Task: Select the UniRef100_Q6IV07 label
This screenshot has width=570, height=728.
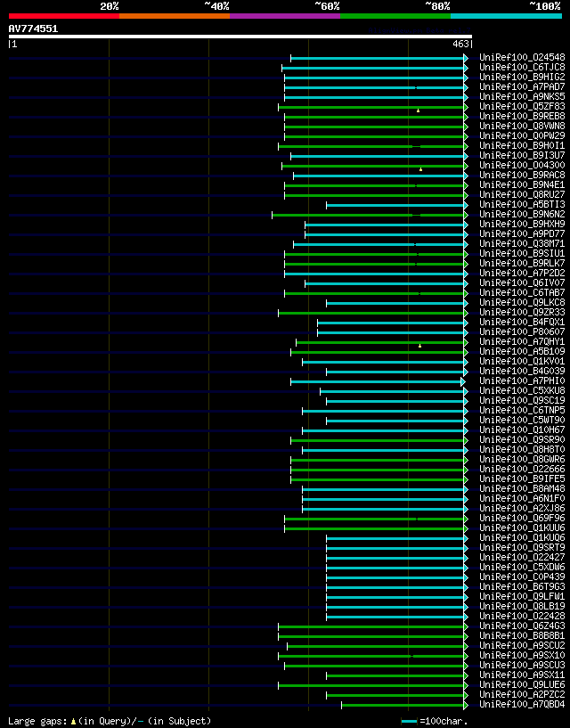Action: 522,282
